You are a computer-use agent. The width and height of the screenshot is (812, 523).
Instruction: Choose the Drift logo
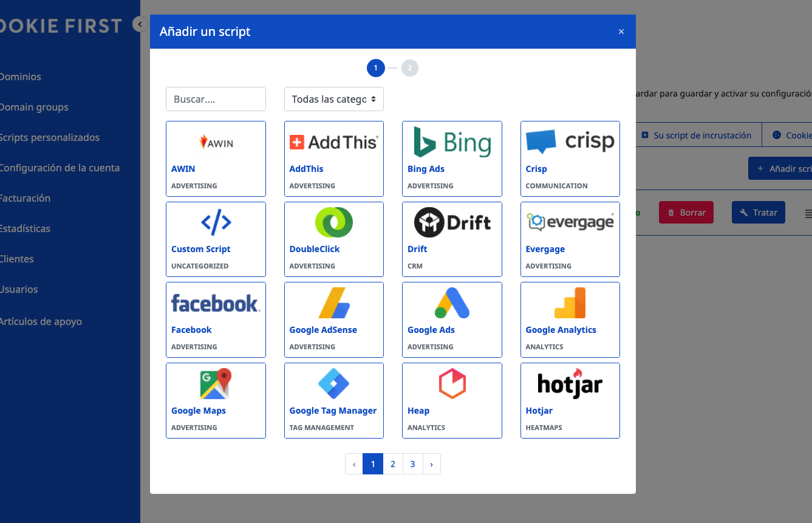(452, 222)
